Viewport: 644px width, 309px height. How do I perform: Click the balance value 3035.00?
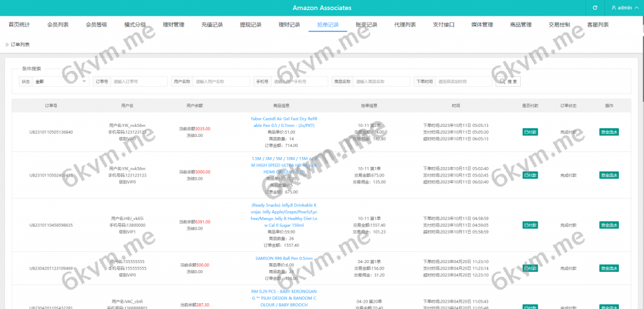tap(203, 129)
